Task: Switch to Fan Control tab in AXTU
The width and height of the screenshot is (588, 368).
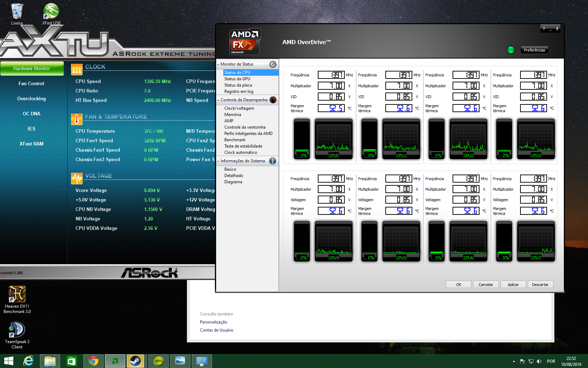Action: (x=31, y=83)
